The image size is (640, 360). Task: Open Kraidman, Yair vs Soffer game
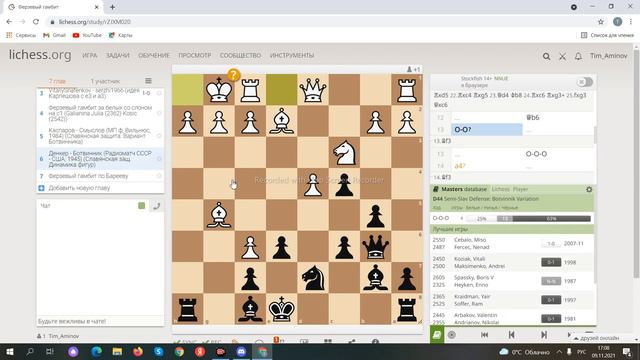(512, 300)
